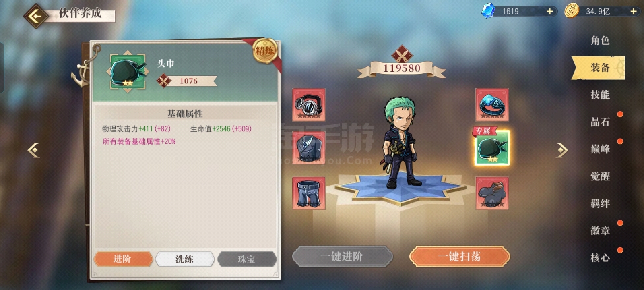Add more gold coins with plus icon
Viewport: 644px width, 290px height.
(633, 12)
